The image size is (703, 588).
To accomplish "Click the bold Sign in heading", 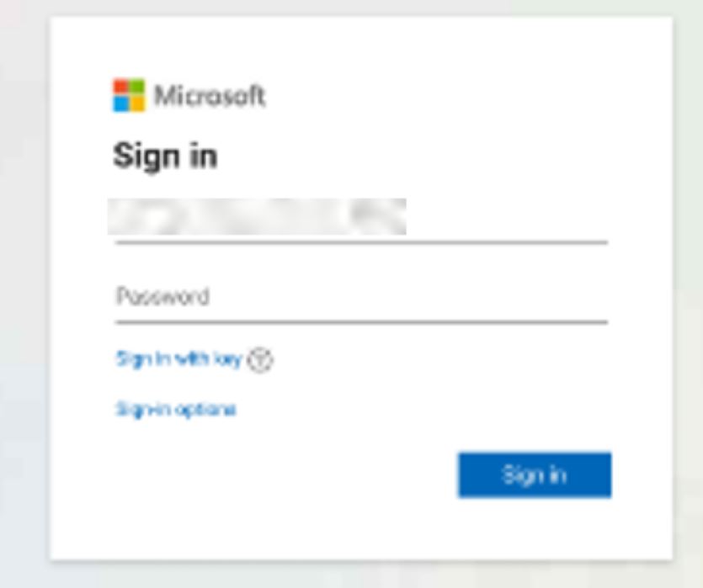I will click(165, 156).
